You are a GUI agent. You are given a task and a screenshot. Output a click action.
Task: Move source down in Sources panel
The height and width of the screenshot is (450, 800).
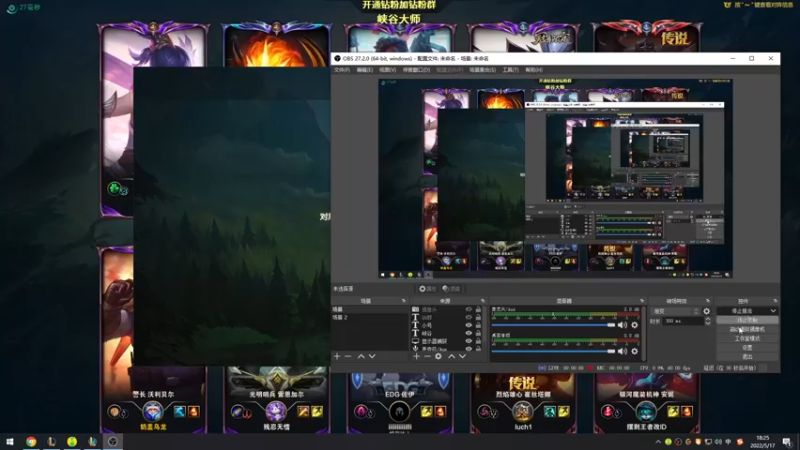tap(462, 356)
